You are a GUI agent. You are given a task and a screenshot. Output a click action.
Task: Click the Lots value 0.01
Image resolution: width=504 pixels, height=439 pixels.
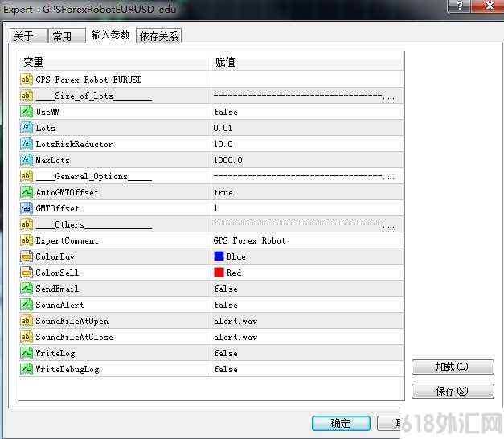(x=223, y=128)
